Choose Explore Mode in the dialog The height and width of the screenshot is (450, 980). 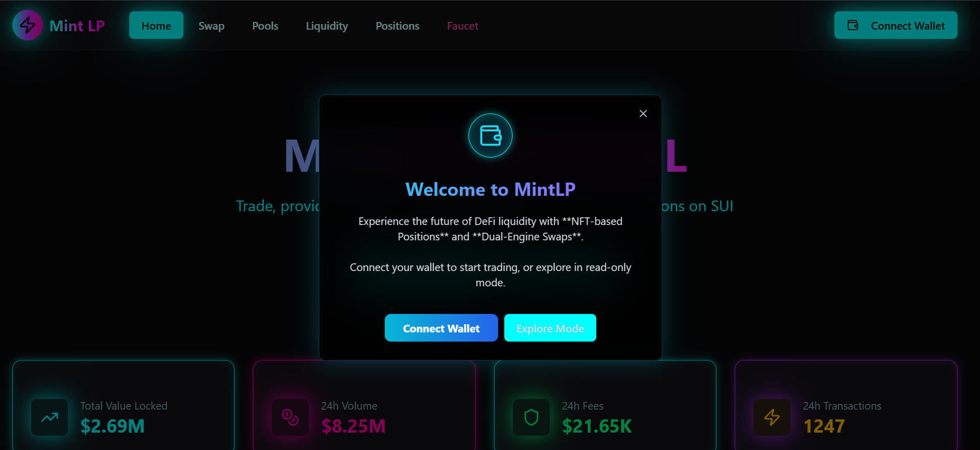(550, 328)
